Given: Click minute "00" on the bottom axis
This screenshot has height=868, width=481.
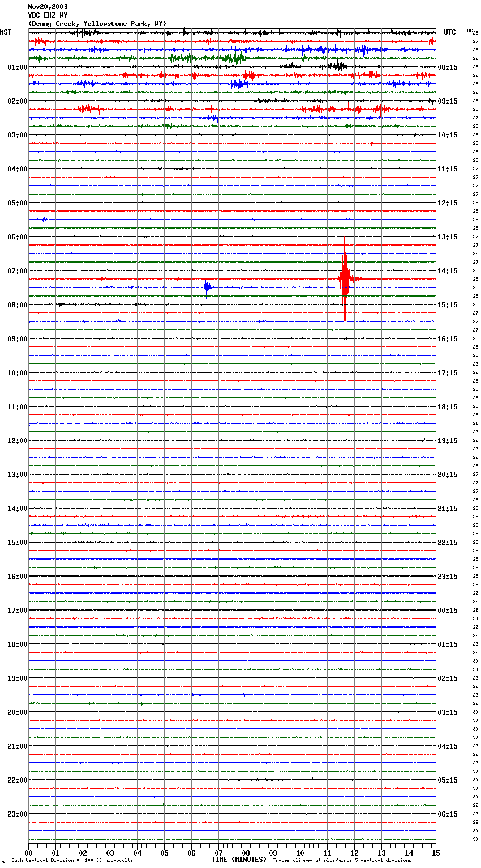Looking at the screenshot, I should (28, 853).
